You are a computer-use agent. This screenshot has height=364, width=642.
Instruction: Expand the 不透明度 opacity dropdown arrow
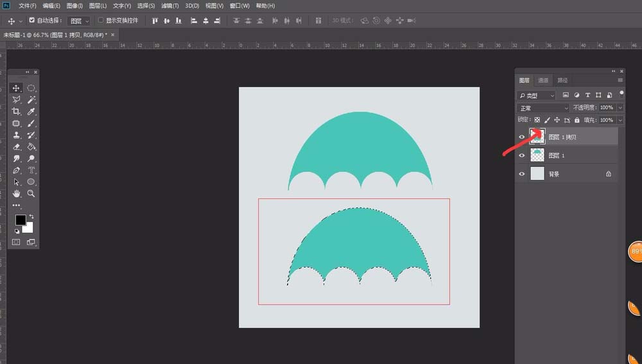[x=620, y=108]
